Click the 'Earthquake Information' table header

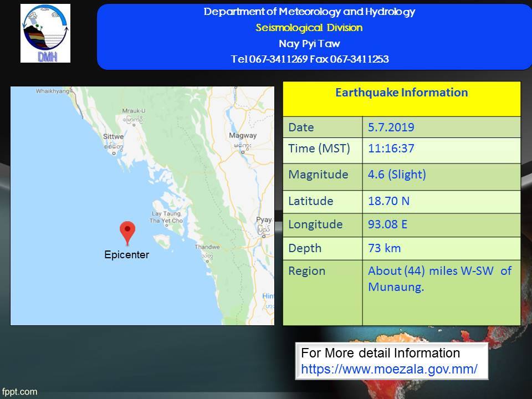pyautogui.click(x=402, y=99)
